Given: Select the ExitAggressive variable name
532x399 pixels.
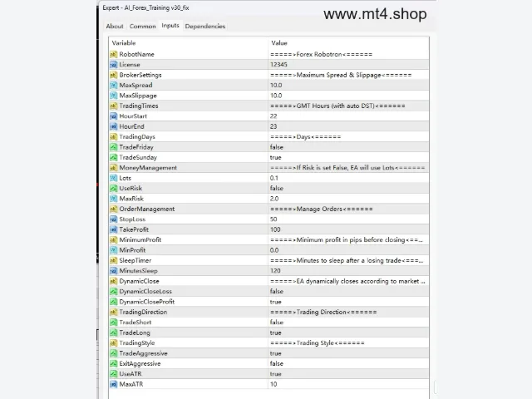Looking at the screenshot, I should pyautogui.click(x=140, y=363).
